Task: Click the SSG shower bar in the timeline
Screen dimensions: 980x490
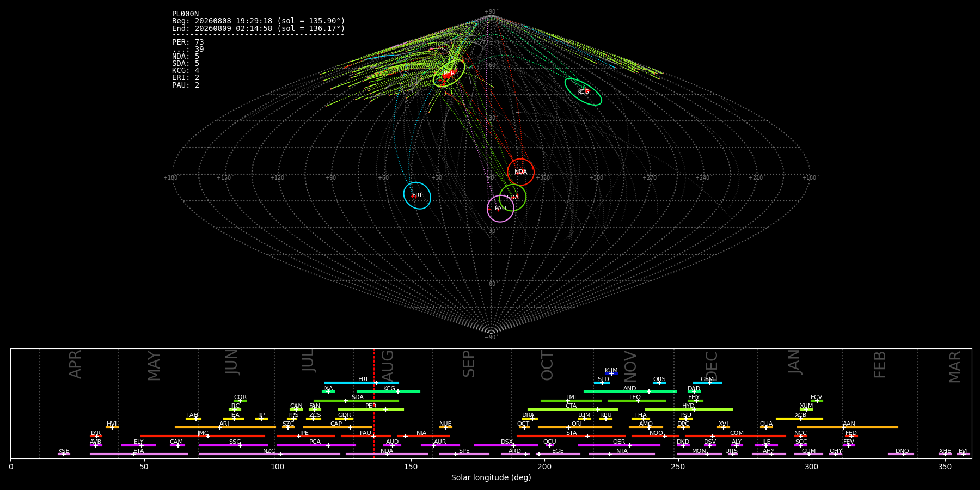Action: pos(234,445)
